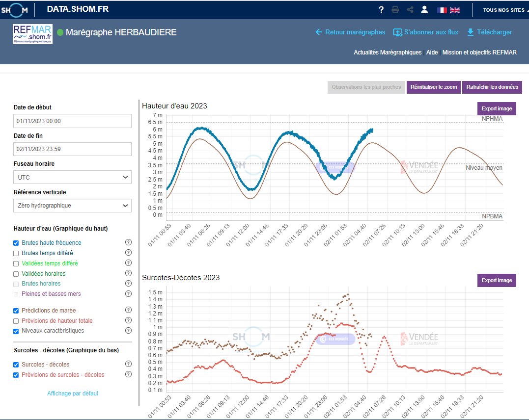
Task: Switch language to French flag
Action: (x=442, y=10)
